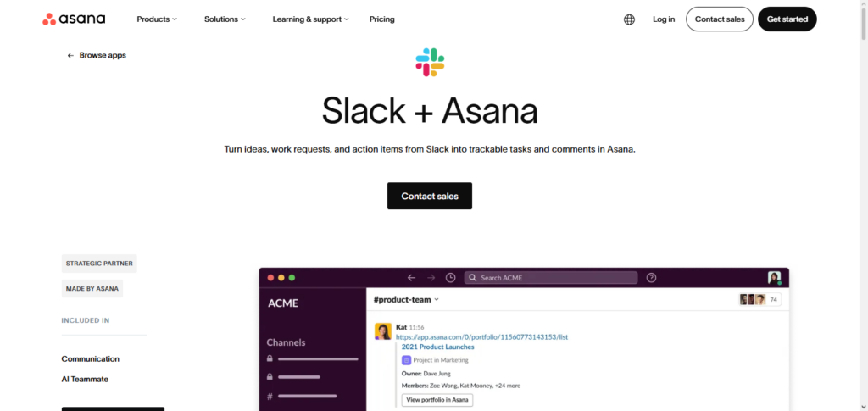This screenshot has height=411, width=868.
Task: Click Log in
Action: 664,19
